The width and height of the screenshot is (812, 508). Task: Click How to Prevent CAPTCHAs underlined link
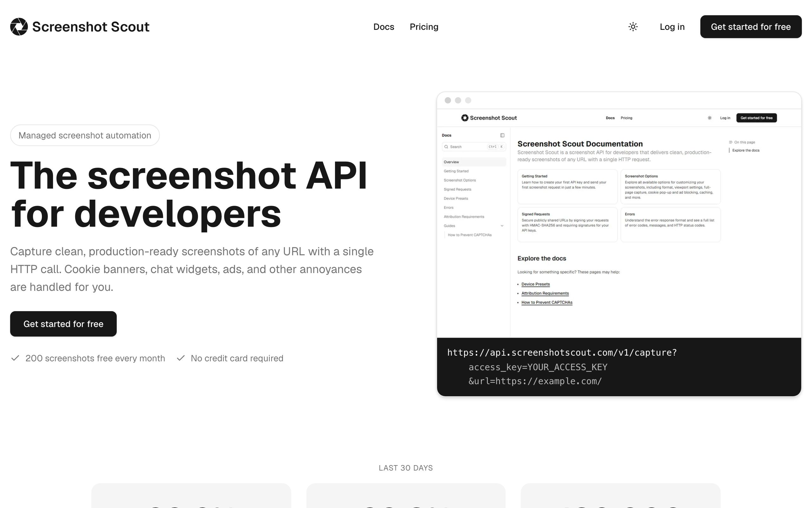[547, 302]
